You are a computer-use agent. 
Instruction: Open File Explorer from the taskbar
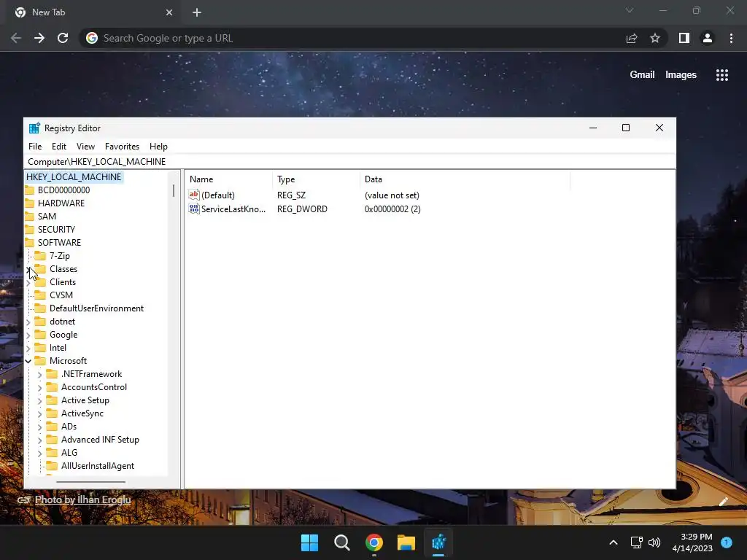pos(406,542)
